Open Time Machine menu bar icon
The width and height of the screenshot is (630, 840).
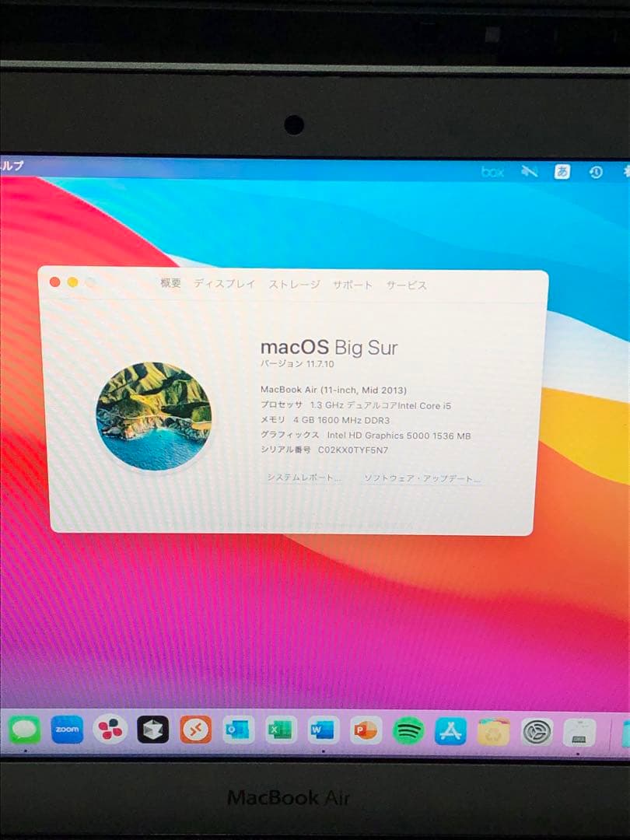(x=596, y=172)
